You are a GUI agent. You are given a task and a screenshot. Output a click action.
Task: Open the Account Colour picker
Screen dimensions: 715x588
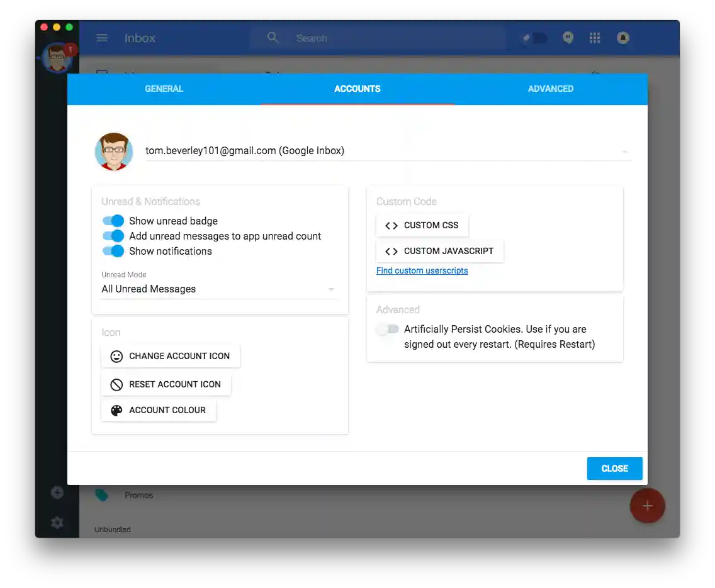click(159, 410)
